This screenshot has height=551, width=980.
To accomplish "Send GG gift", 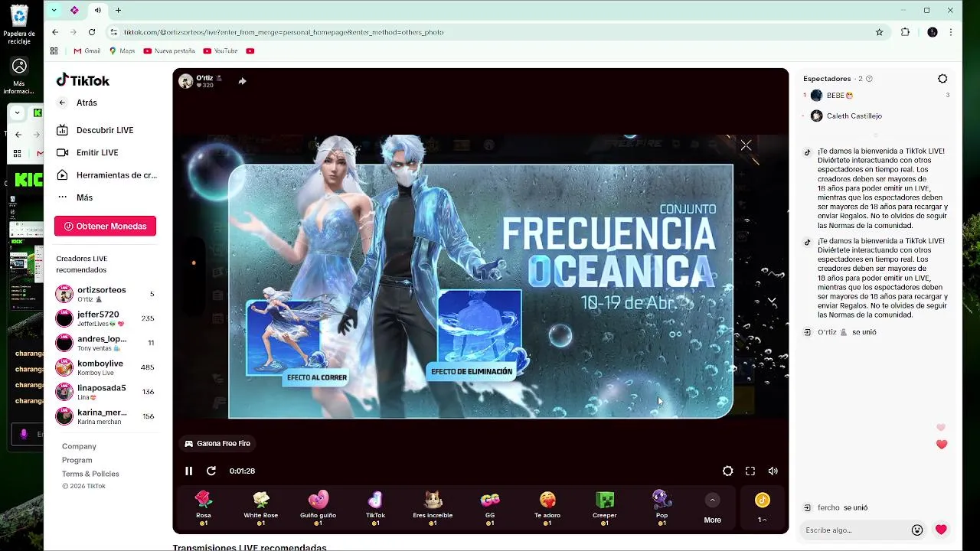I will [490, 508].
